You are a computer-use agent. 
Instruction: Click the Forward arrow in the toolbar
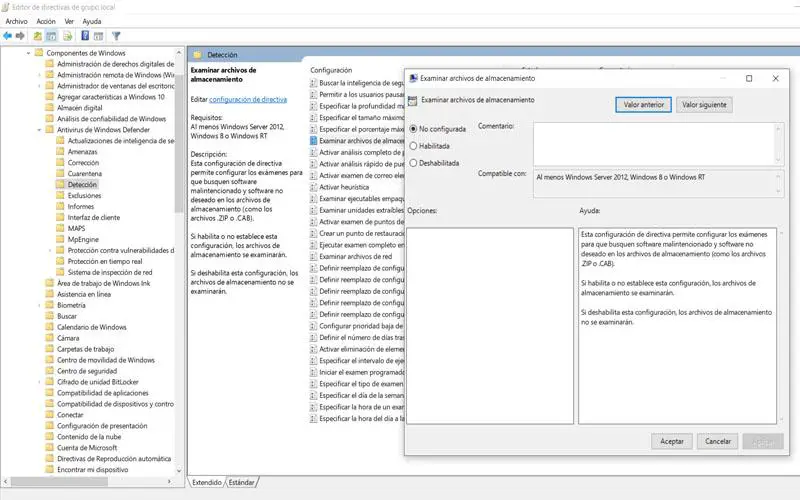tap(20, 36)
